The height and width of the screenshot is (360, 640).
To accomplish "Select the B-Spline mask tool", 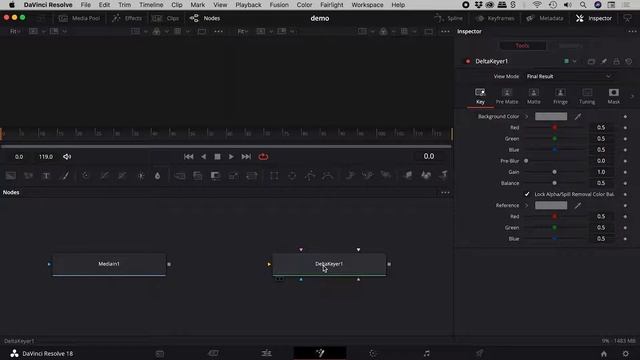I will 328,176.
